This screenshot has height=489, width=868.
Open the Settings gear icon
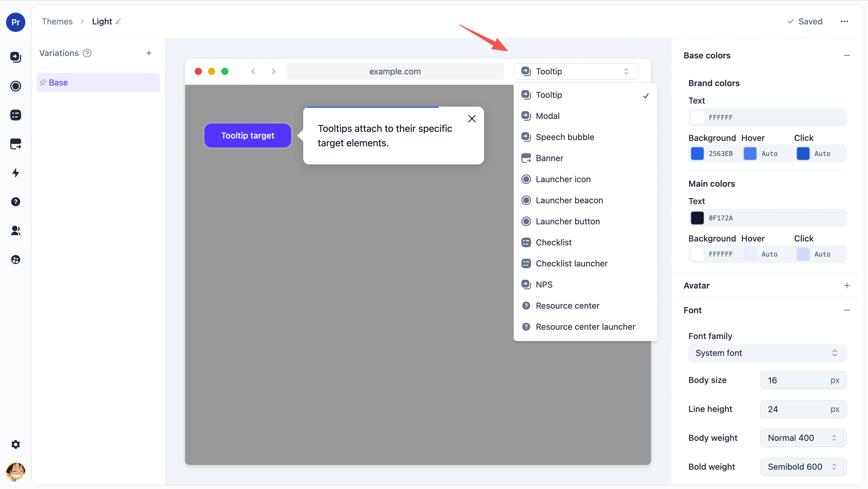(15, 444)
